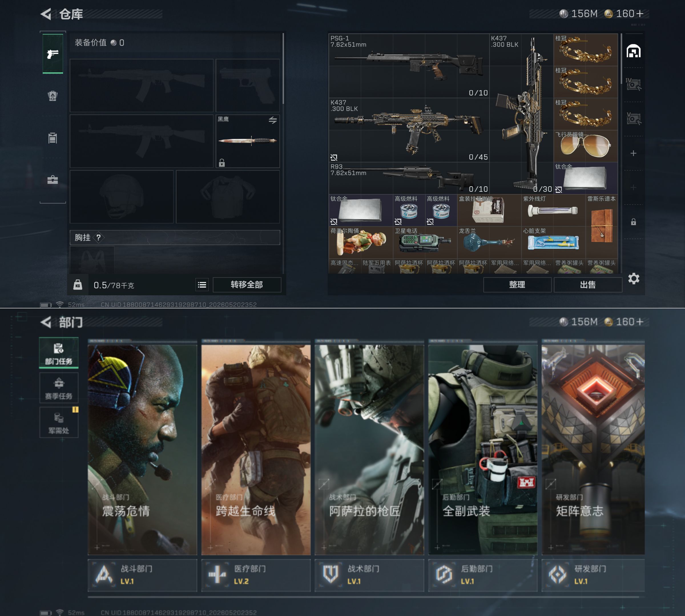Go back from the 部门 departments screen
Screen dimensions: 685x616
(x=46, y=322)
